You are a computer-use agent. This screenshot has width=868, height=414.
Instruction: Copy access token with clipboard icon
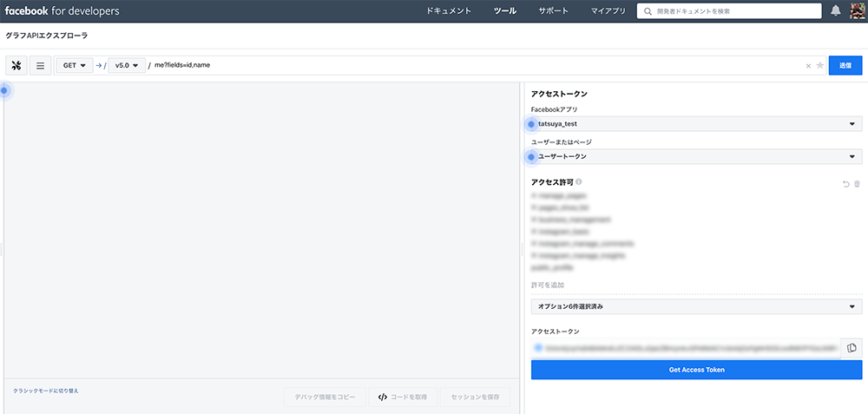852,348
